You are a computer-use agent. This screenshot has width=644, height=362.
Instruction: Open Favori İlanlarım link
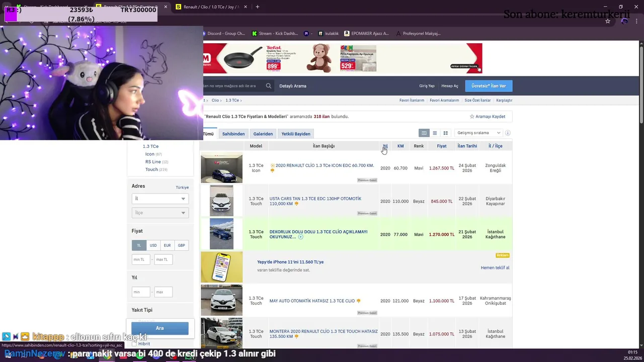point(412,101)
